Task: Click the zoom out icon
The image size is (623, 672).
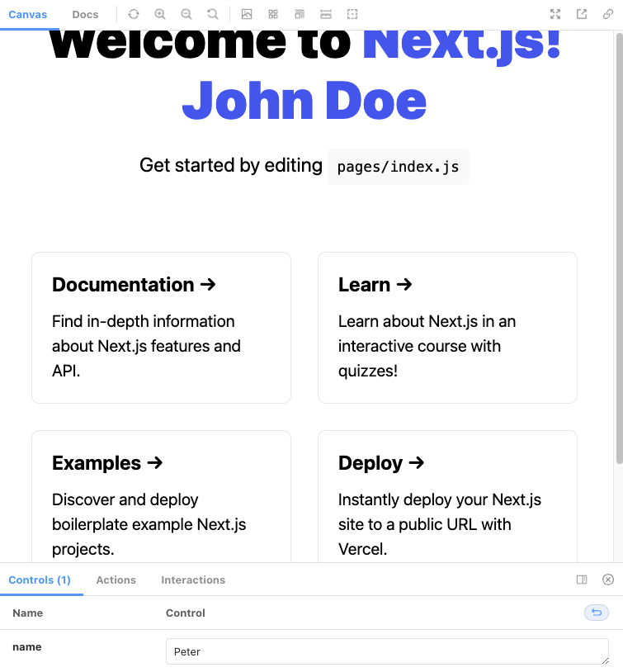Action: coord(186,14)
